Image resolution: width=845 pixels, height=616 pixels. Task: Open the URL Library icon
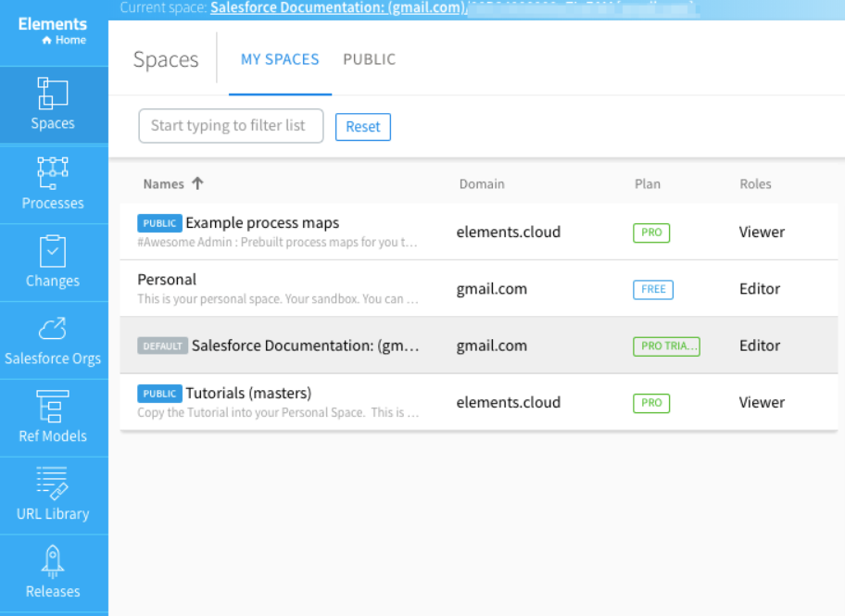coord(53,484)
